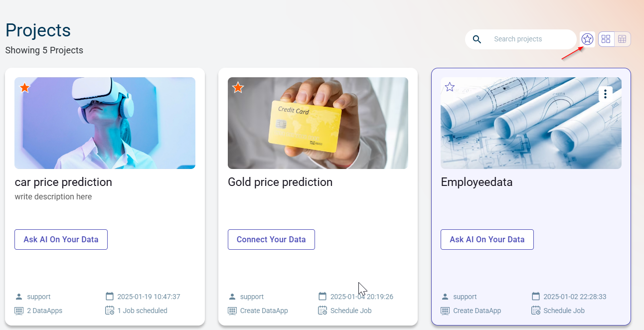Open three-dot menu on Employeedata card
This screenshot has width=644, height=330.
605,94
